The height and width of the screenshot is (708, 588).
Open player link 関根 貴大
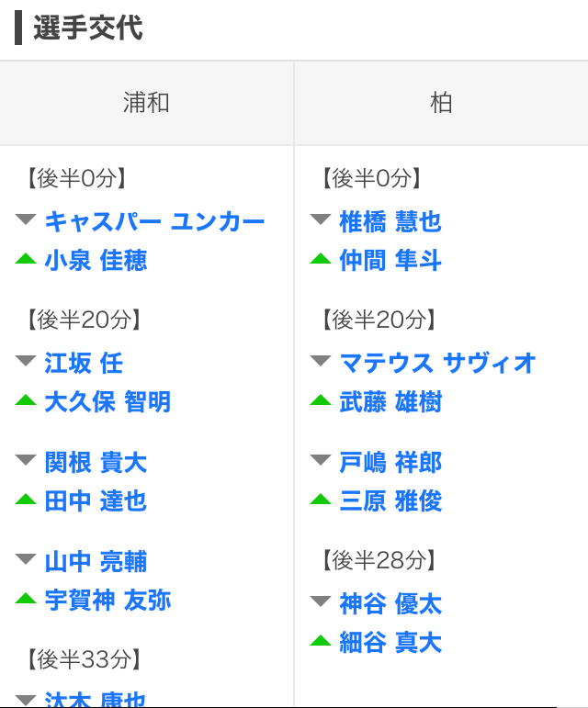pyautogui.click(x=96, y=463)
